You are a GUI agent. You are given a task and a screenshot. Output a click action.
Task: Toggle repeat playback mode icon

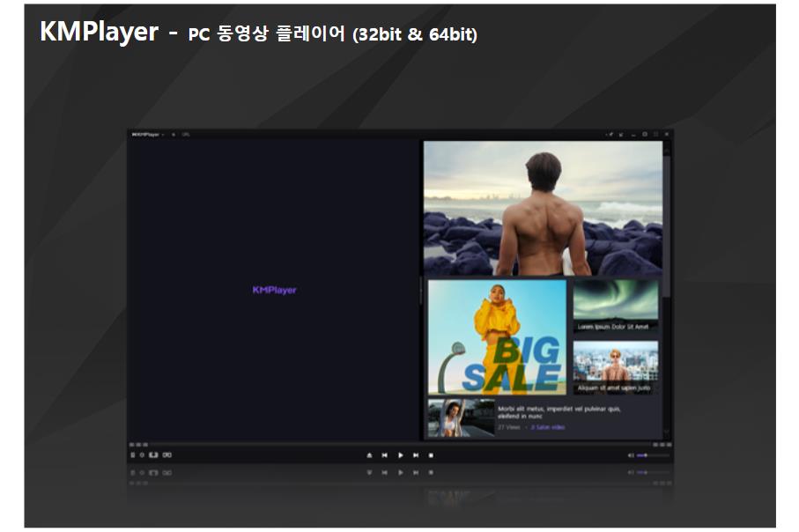pos(166,455)
